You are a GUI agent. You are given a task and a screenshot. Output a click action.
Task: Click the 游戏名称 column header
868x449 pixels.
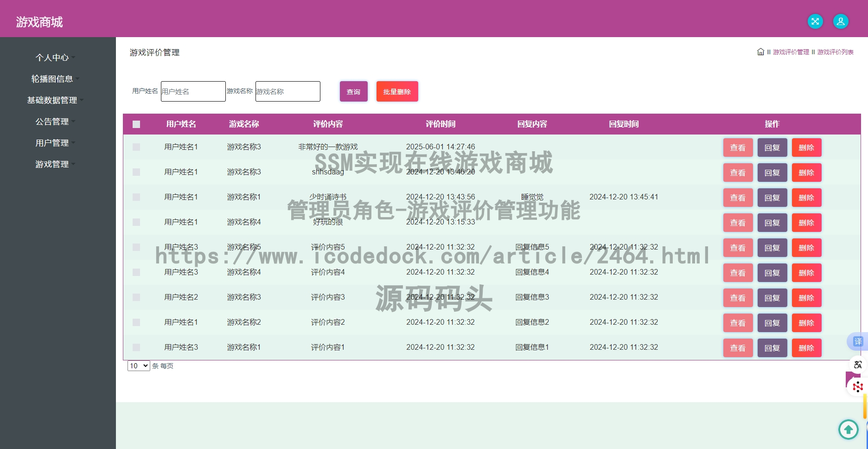244,124
